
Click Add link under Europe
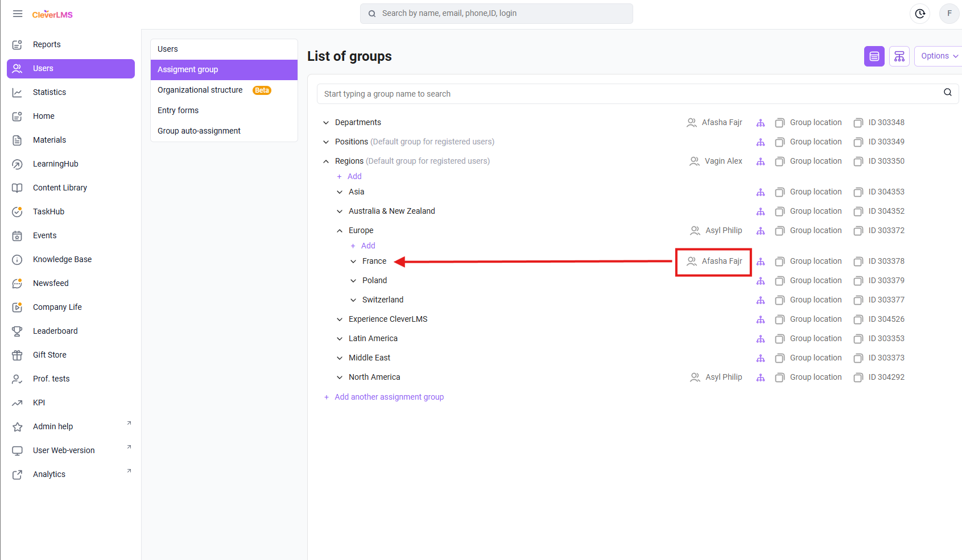368,246
